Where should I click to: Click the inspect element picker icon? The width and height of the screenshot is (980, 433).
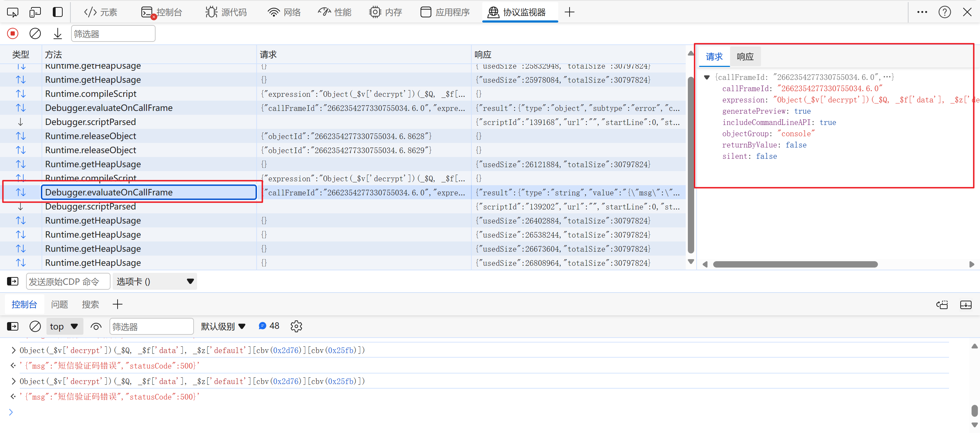point(13,12)
